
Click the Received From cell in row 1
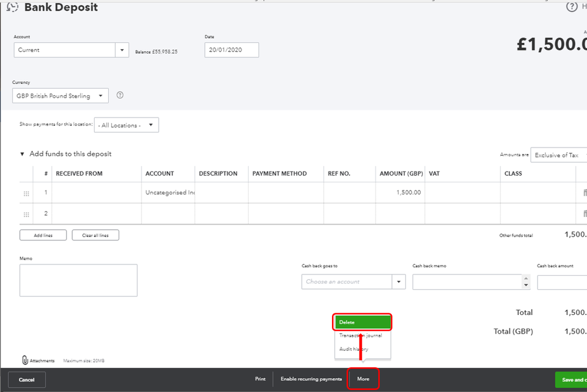tap(96, 192)
